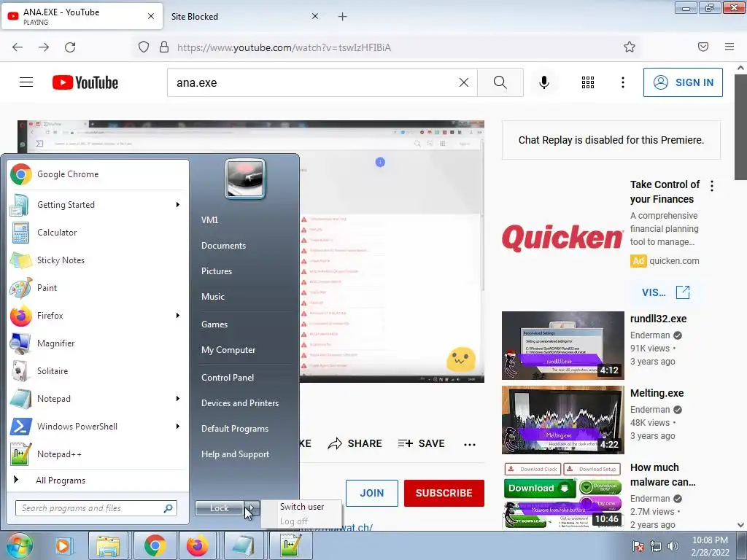Open Google Chrome from Start menu
The width and height of the screenshot is (747, 560).
point(98,174)
